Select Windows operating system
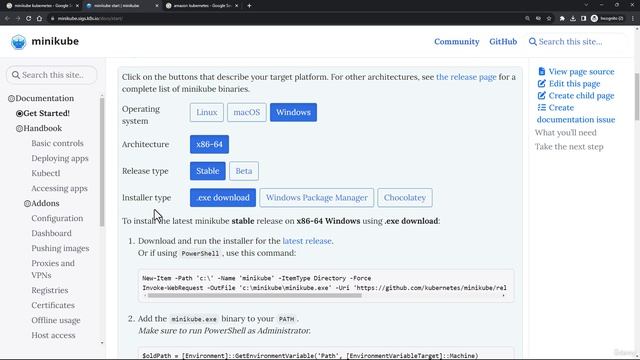640x360 pixels. point(293,112)
